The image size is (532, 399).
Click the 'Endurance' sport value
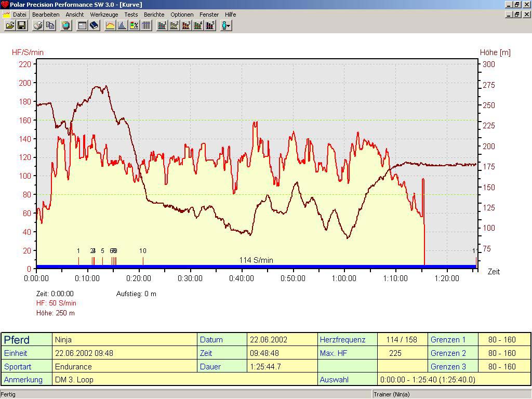click(73, 367)
